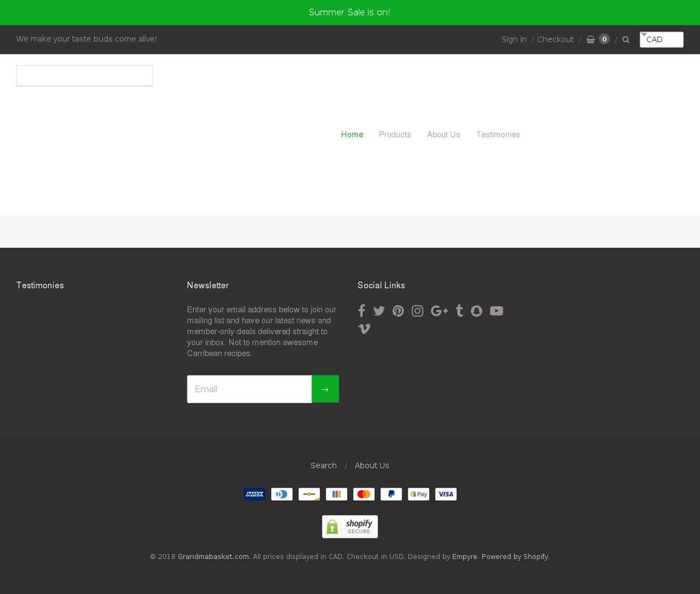
Task: Open the shopping cart basket icon
Action: coord(590,39)
